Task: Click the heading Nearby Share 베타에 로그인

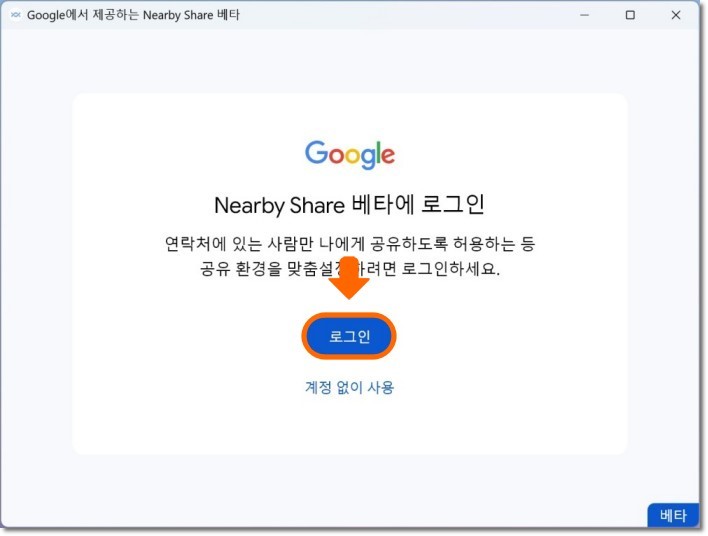Action: pos(349,205)
